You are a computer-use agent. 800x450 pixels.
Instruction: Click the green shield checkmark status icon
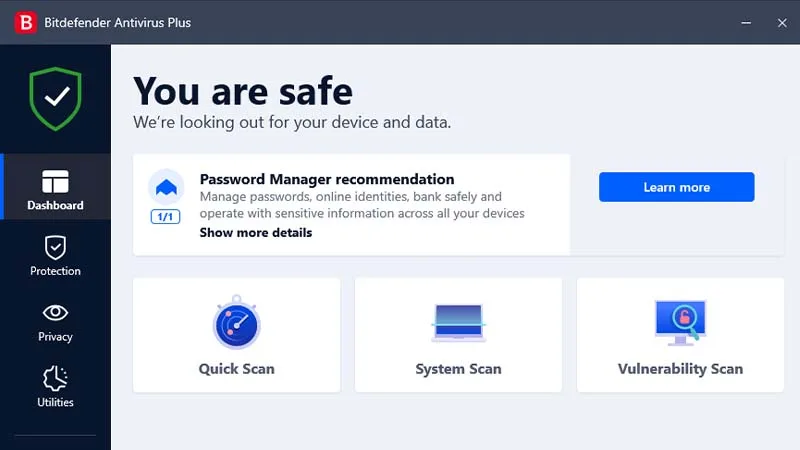tap(56, 98)
